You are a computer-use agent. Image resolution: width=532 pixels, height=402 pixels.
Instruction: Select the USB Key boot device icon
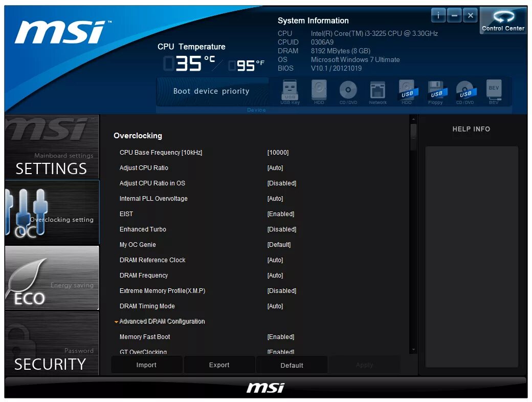[290, 92]
